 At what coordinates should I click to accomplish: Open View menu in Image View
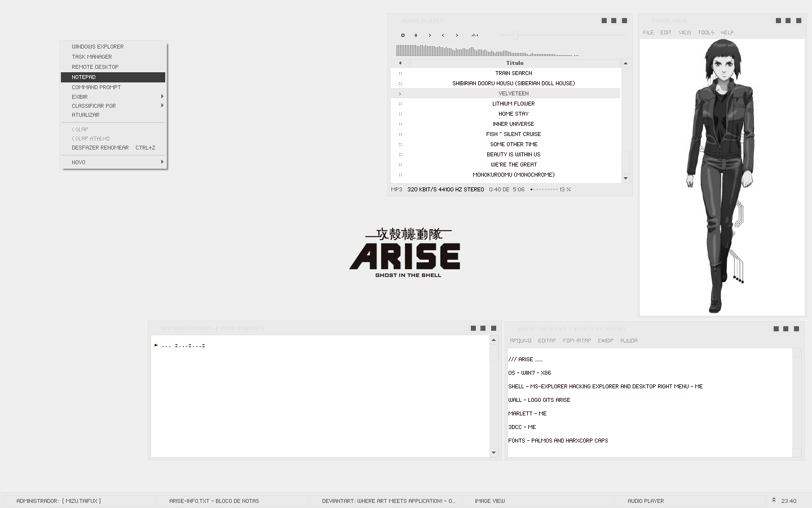685,33
